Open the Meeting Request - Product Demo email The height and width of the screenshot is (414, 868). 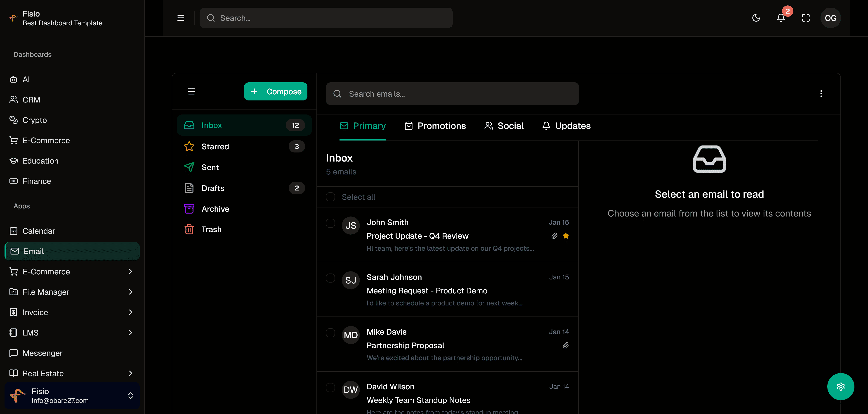pos(448,289)
